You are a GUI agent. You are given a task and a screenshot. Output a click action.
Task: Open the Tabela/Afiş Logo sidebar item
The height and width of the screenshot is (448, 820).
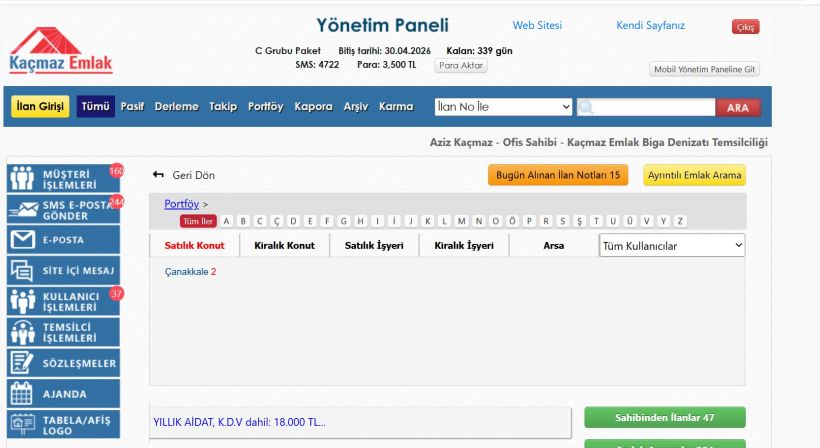click(64, 424)
